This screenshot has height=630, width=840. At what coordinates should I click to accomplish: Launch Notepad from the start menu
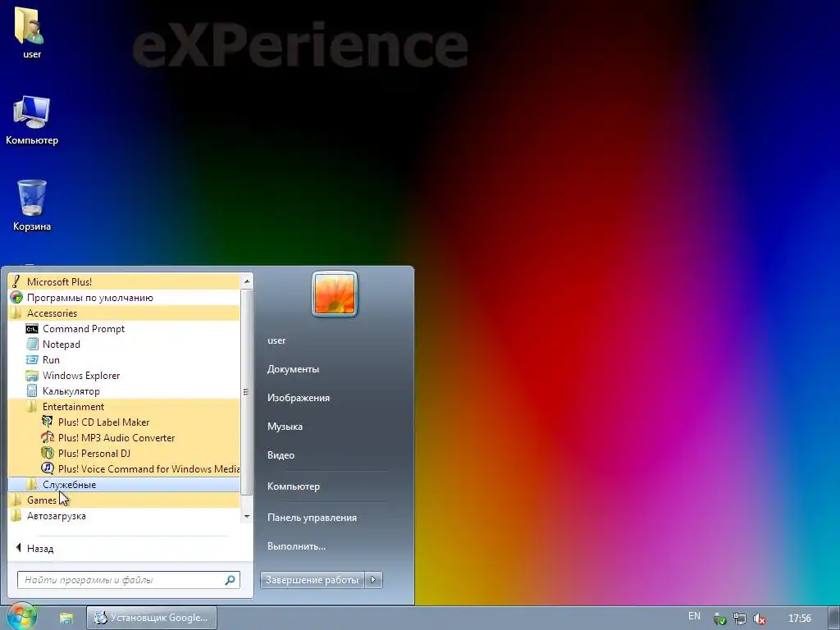(124, 345)
